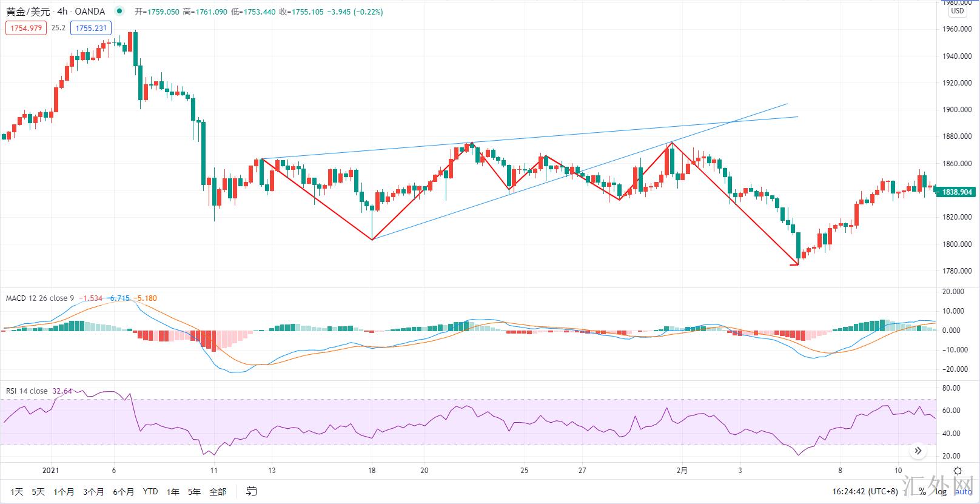Toggle auto scale mode

963,491
